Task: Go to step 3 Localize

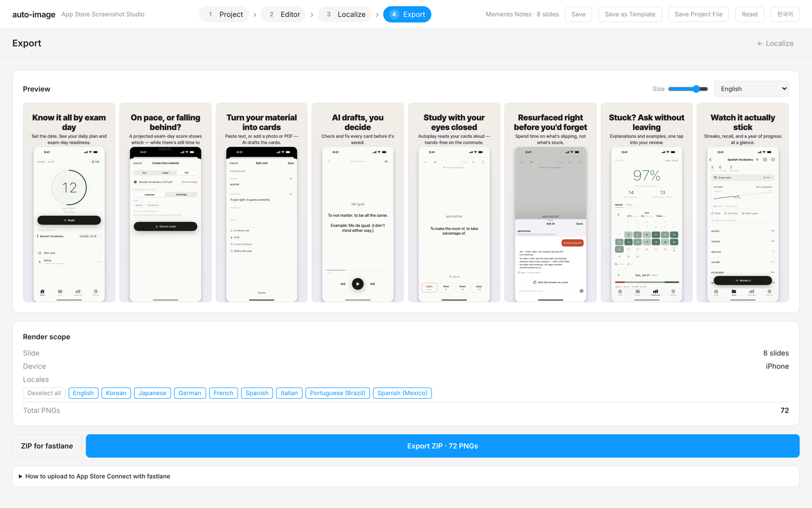Action: [345, 14]
